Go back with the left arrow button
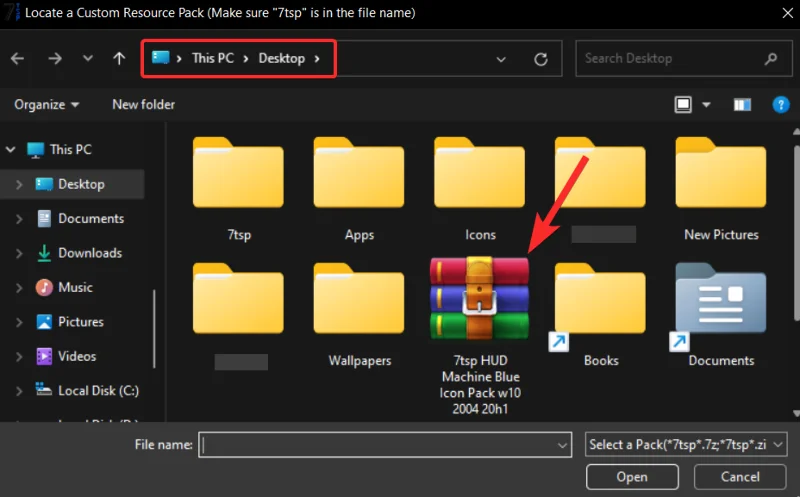The height and width of the screenshot is (497, 800). 17,59
